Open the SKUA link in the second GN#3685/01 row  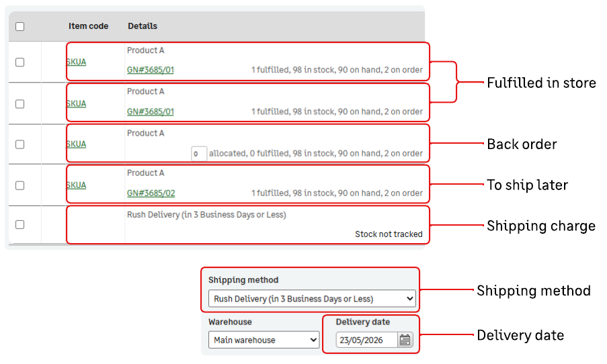(76, 103)
